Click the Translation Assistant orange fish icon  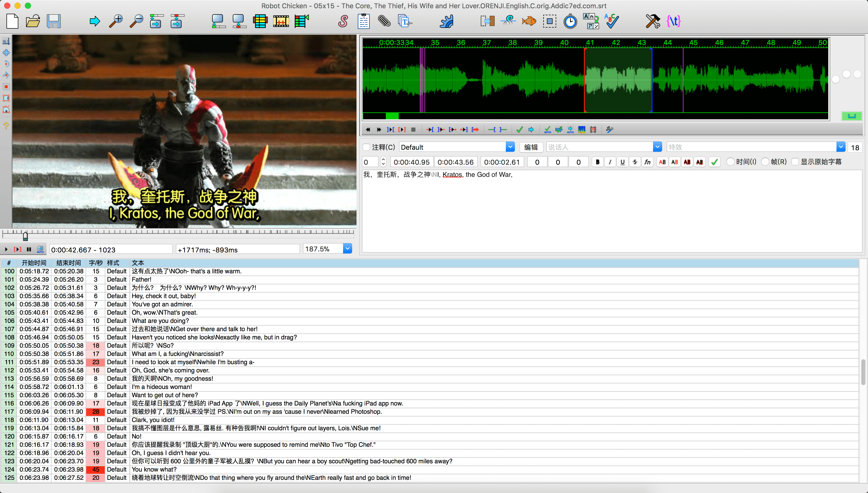coord(529,21)
